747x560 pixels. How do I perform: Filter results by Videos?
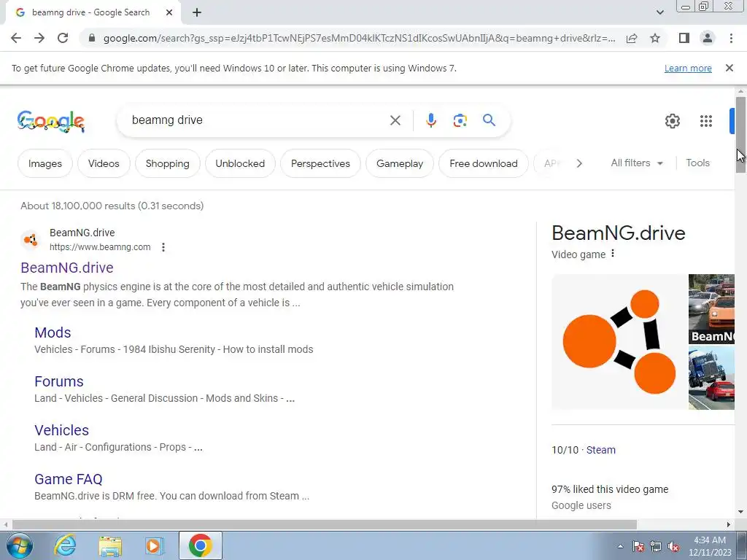pyautogui.click(x=104, y=163)
